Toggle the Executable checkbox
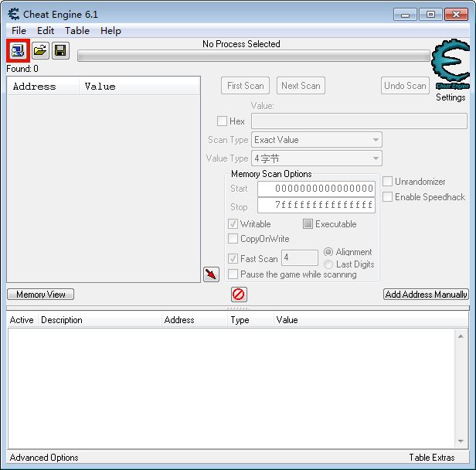This screenshot has width=476, height=470. [x=308, y=223]
